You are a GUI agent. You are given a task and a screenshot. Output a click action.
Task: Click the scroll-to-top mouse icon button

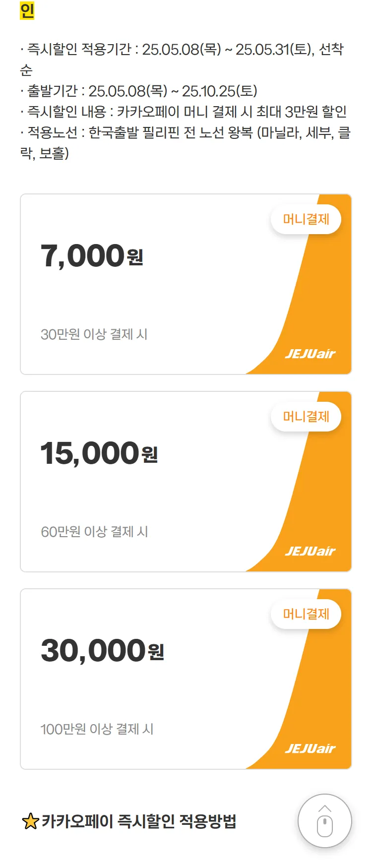324,821
